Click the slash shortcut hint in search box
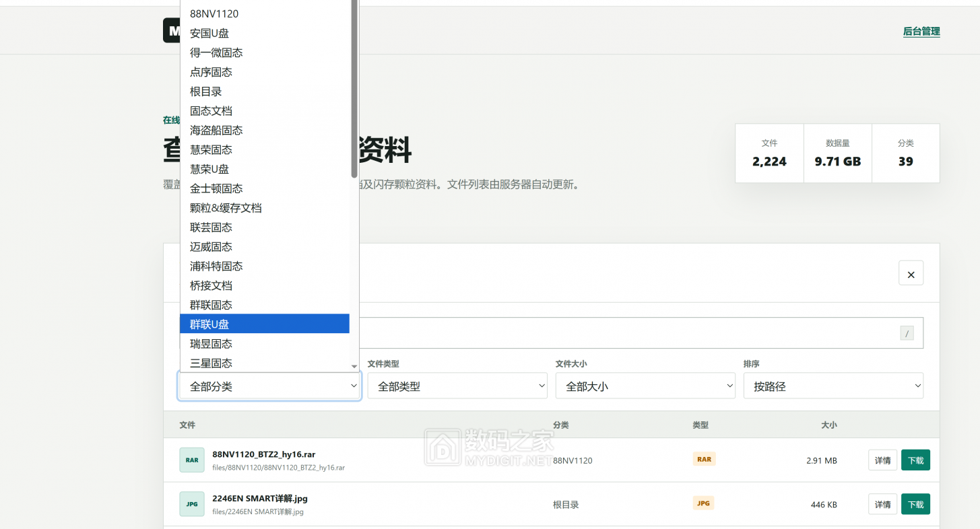Viewport: 980px width, 529px height. pos(907,333)
